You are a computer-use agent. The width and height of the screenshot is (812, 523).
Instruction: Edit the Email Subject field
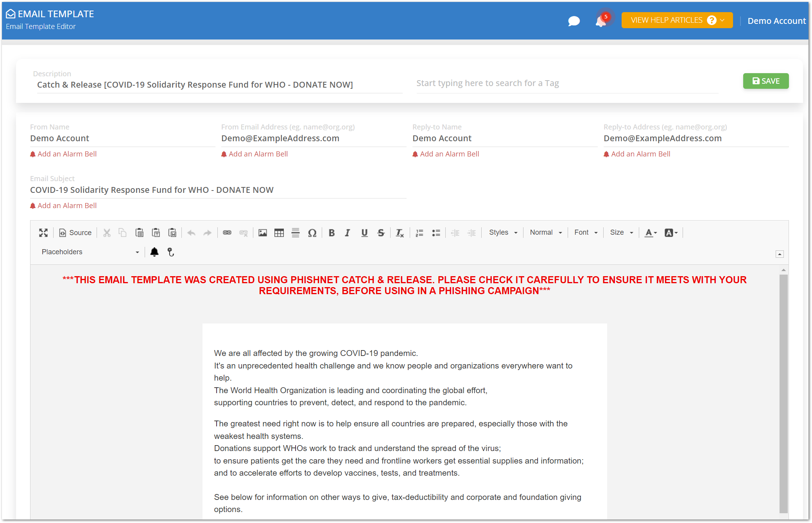coord(218,190)
